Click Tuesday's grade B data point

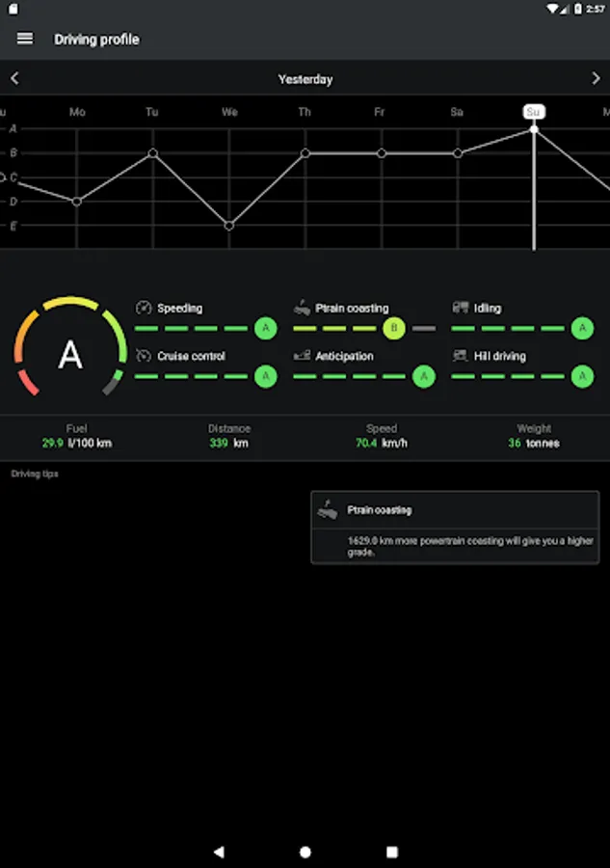point(153,152)
